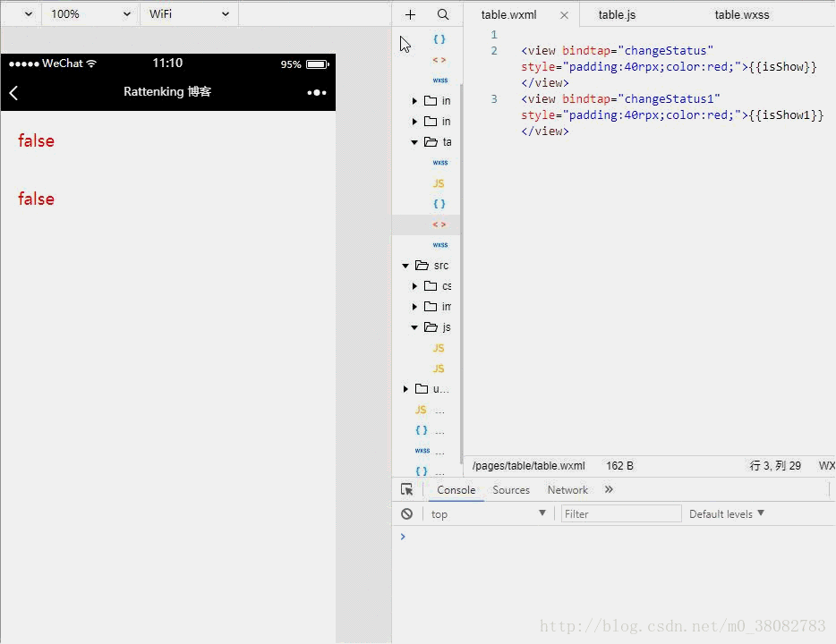
Task: Open the wxss file below highlighted wxml
Action: pyautogui.click(x=439, y=245)
